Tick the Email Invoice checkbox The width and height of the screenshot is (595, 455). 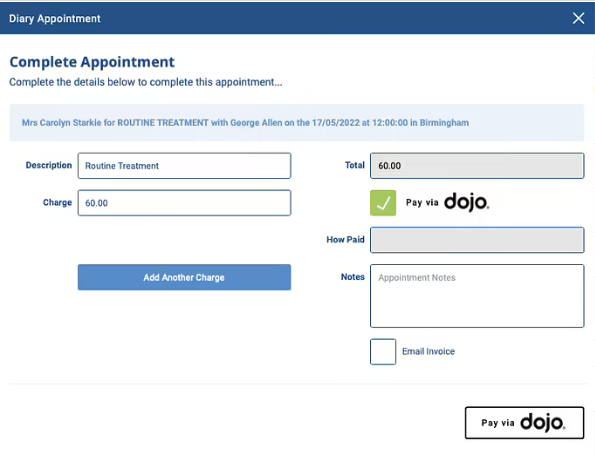(x=383, y=351)
